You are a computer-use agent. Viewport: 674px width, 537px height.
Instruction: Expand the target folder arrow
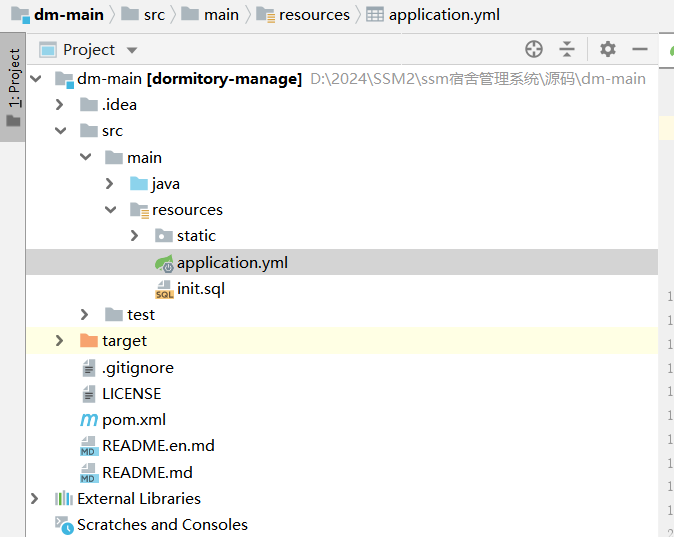[61, 341]
